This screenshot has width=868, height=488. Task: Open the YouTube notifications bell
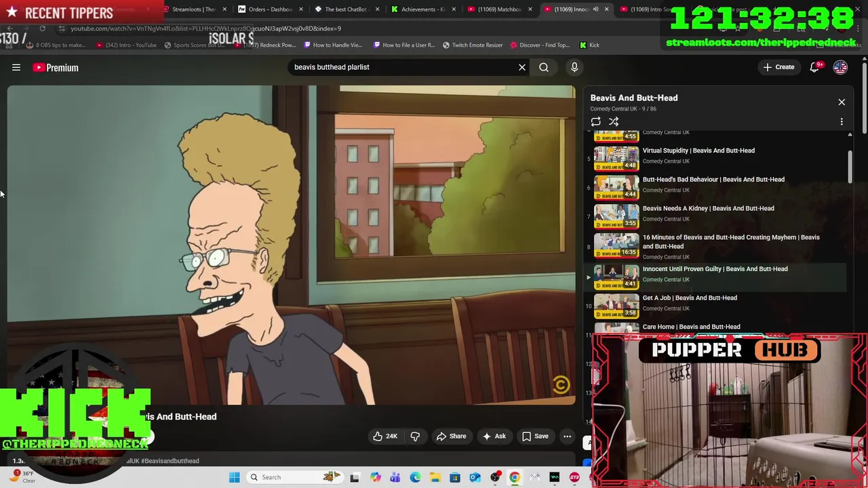tap(816, 67)
